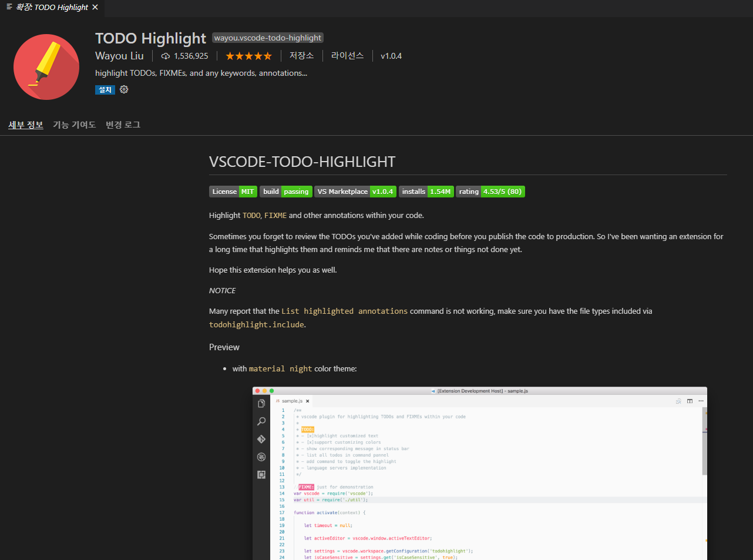The height and width of the screenshot is (560, 753).
Task: Click the rating 4.53/5 badge
Action: point(490,192)
